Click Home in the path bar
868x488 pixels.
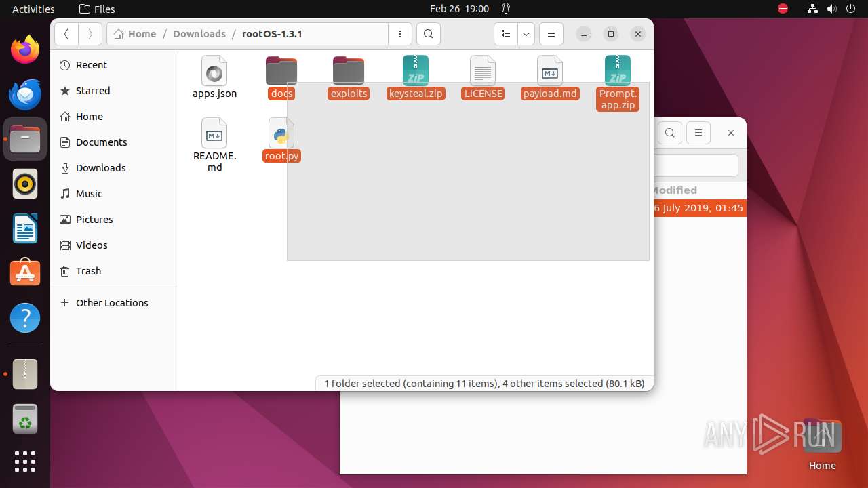135,34
